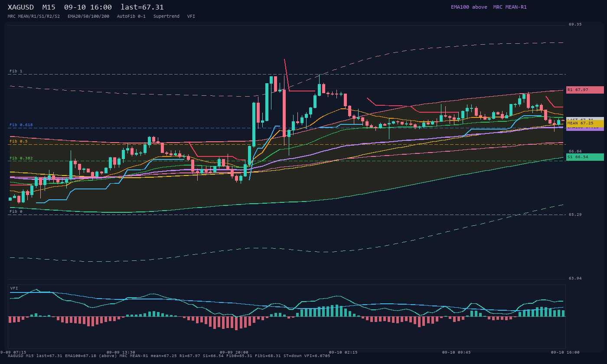Select the EMA20/50/100/200 indicator label
Image resolution: width=607 pixels, height=364 pixels.
[88, 16]
